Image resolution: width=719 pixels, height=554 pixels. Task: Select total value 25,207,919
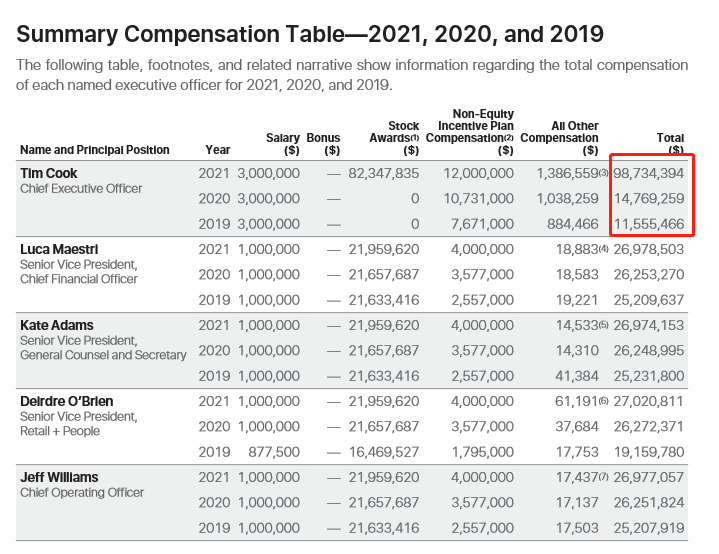[649, 528]
